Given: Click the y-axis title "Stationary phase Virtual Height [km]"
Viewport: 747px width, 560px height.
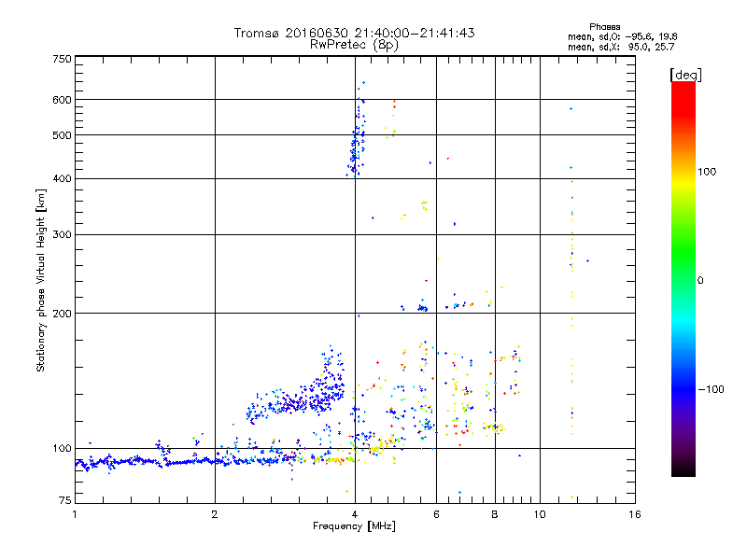Looking at the screenshot, I should tap(40, 280).
